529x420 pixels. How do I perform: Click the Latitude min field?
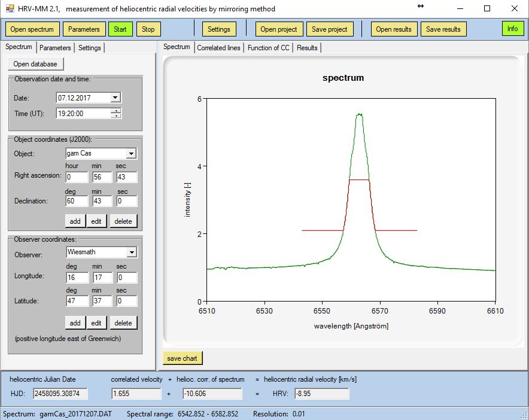pyautogui.click(x=102, y=301)
